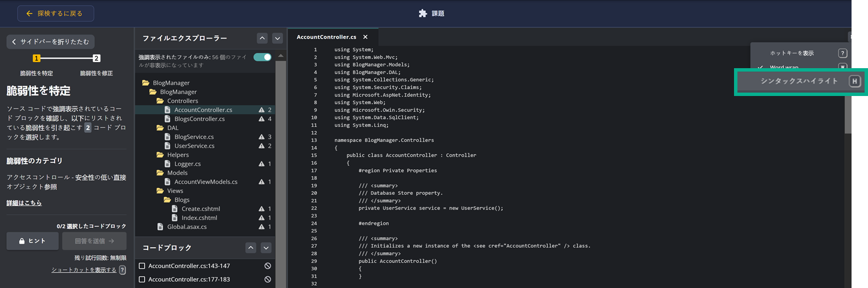The width and height of the screenshot is (868, 288).
Task: Click on the 'namespace BlogManager.Controllers' code line
Action: pos(384,140)
